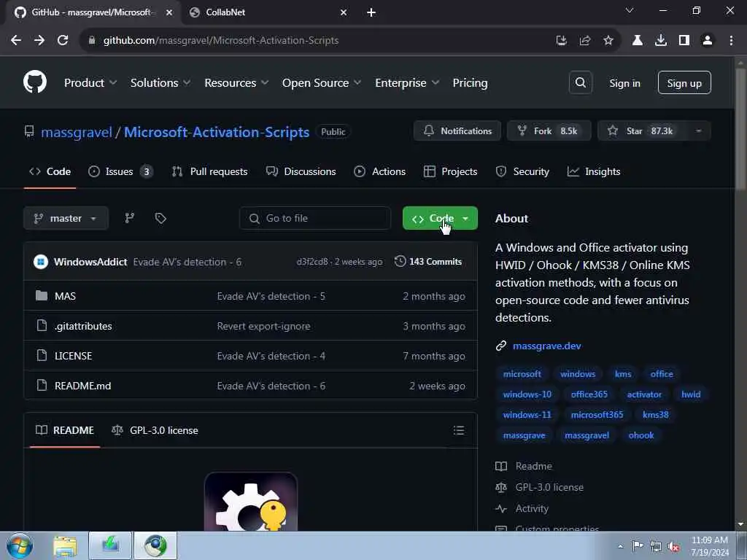Click the Sign up button

[684, 83]
